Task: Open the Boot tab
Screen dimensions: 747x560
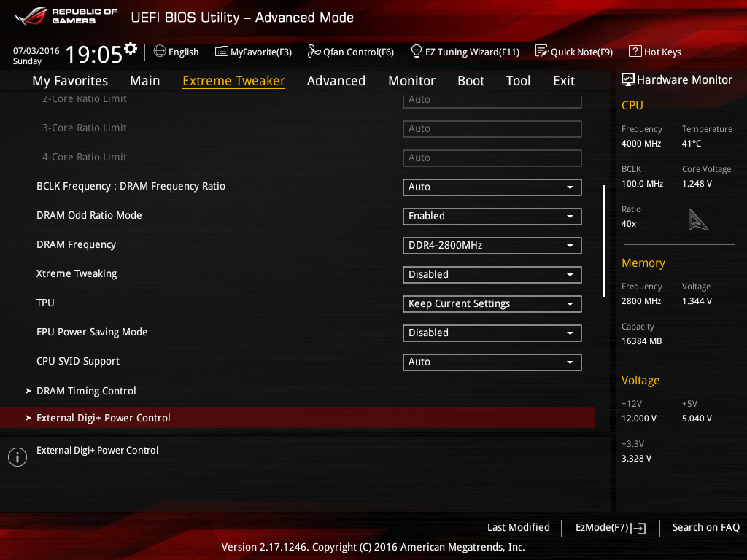Action: pyautogui.click(x=471, y=81)
